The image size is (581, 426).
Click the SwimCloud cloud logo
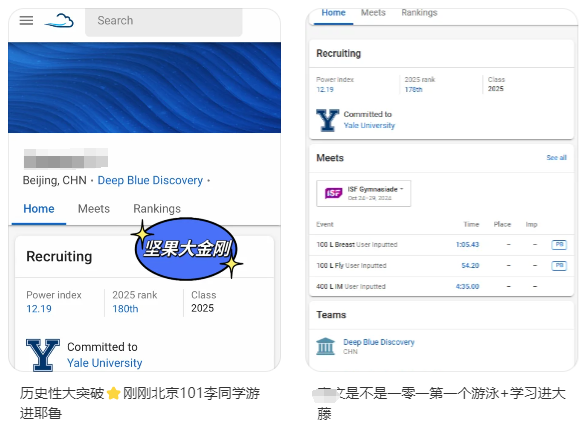pos(59,21)
